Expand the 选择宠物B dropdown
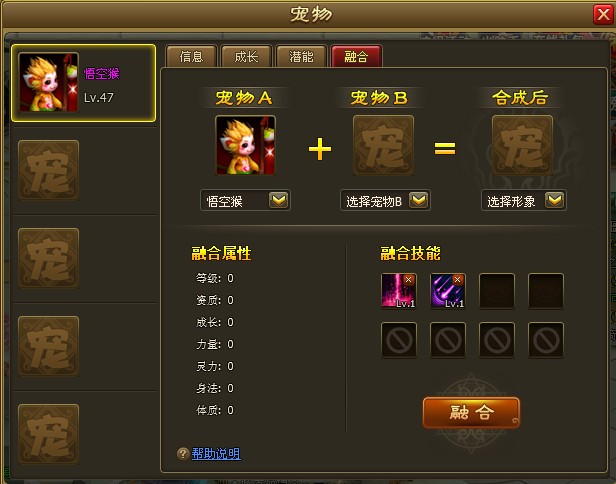The height and width of the screenshot is (484, 616). click(418, 200)
